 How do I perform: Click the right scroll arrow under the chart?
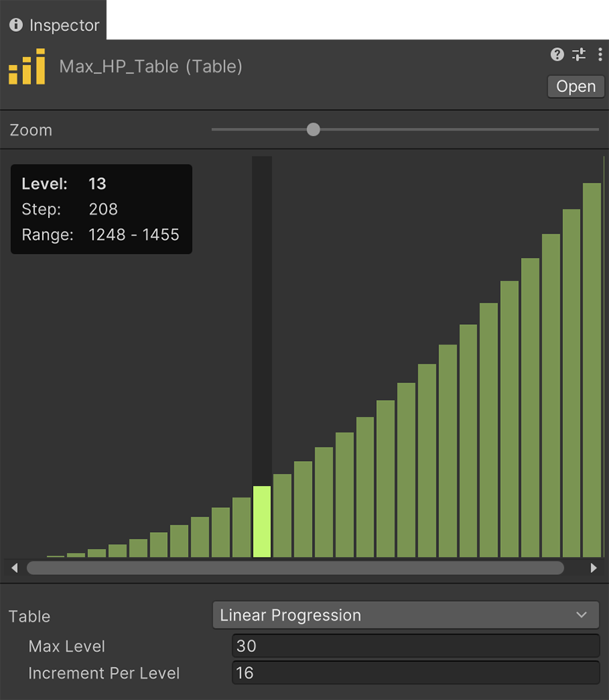[x=593, y=568]
